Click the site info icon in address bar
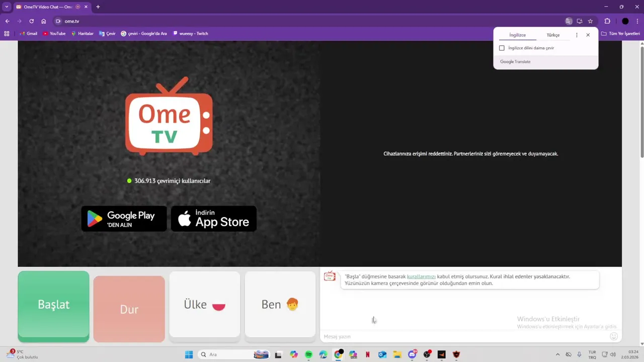Screen dimensions: 644x362 [x=58, y=21]
